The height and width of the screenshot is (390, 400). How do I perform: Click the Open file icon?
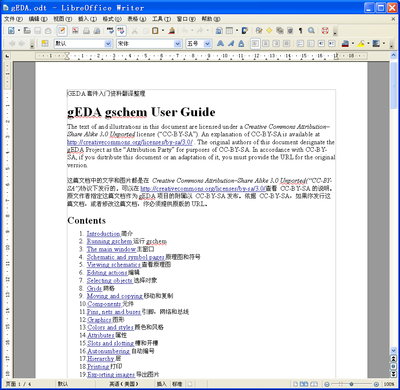click(28, 31)
